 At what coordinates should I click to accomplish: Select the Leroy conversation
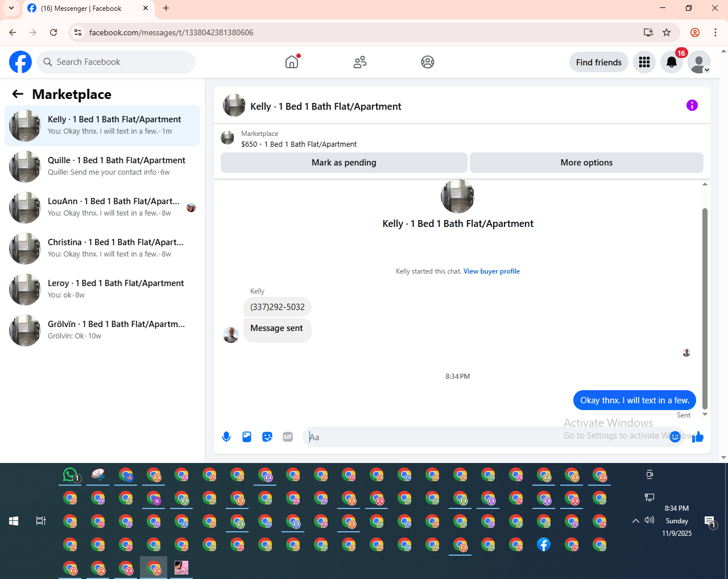pos(102,289)
